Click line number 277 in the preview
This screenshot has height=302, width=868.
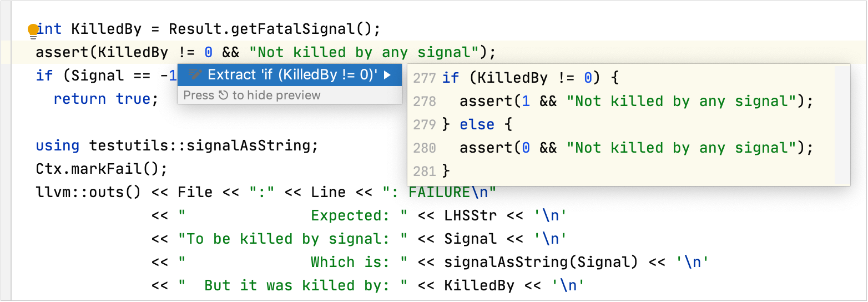point(425,78)
